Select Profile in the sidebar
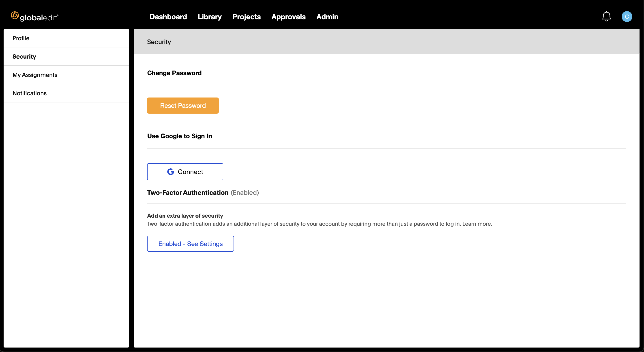The height and width of the screenshot is (352, 644). (x=66, y=38)
